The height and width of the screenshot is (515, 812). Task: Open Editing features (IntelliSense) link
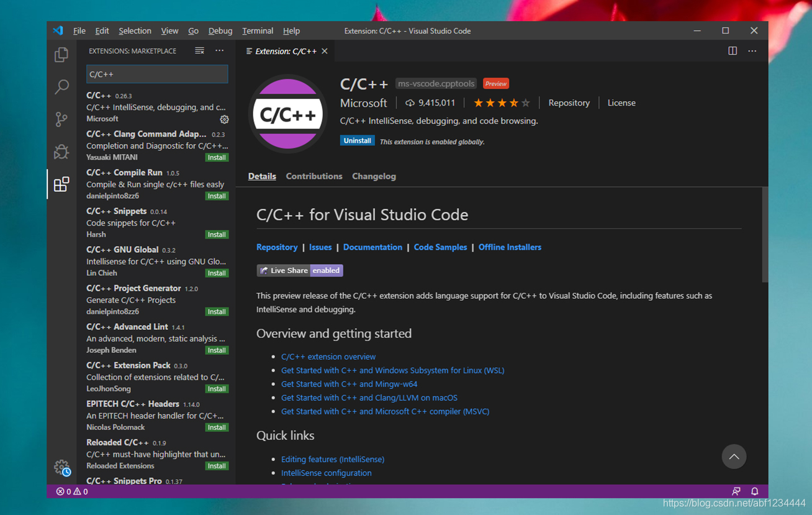(333, 459)
